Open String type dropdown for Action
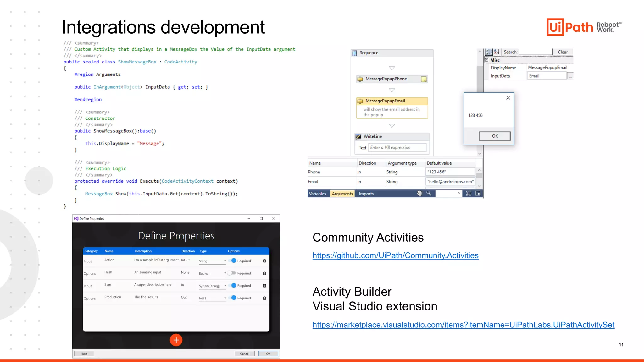Screen dimensions: 644x362 point(213,261)
